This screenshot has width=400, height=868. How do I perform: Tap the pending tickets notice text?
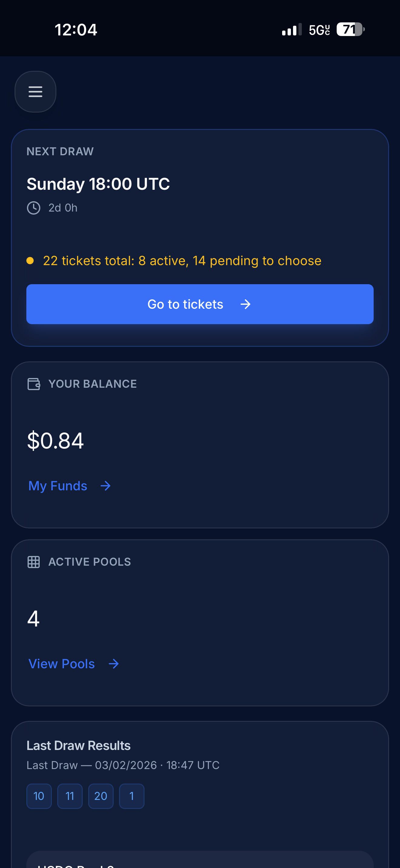(x=182, y=261)
